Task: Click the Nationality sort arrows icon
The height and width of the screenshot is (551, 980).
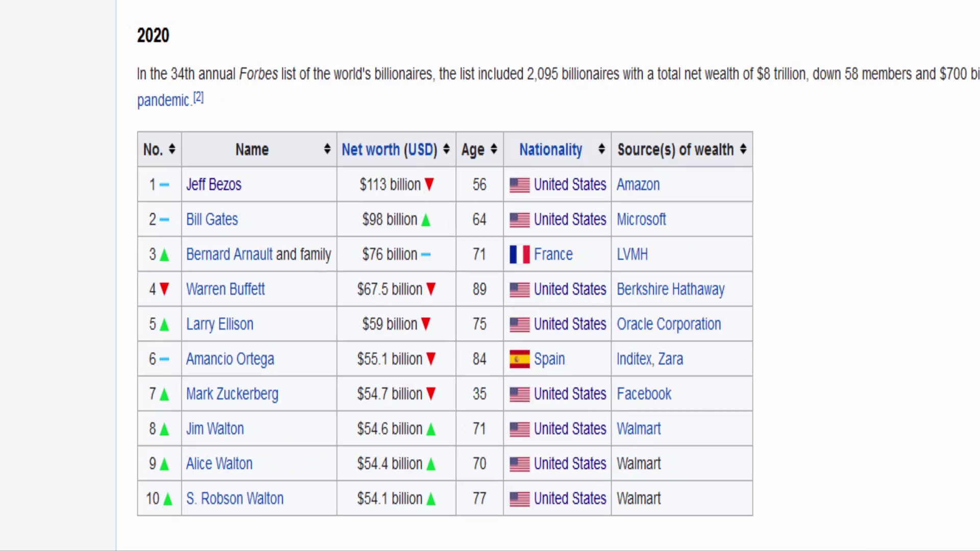Action: pos(602,149)
